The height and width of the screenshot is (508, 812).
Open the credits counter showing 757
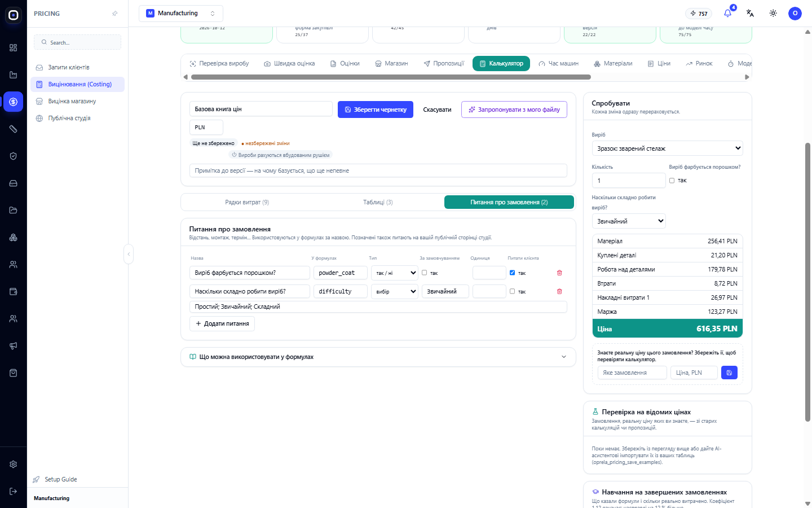pos(699,14)
